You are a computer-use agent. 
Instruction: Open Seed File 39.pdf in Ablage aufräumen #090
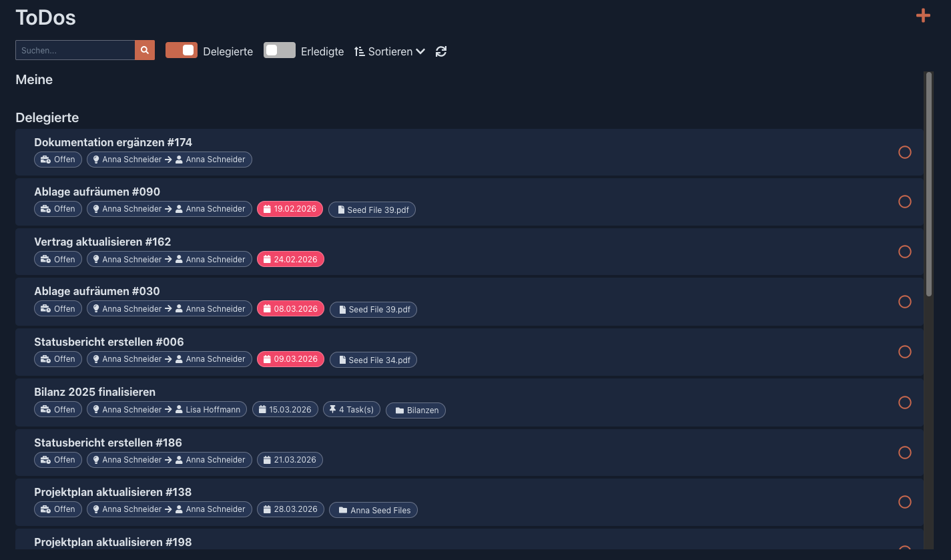click(372, 210)
